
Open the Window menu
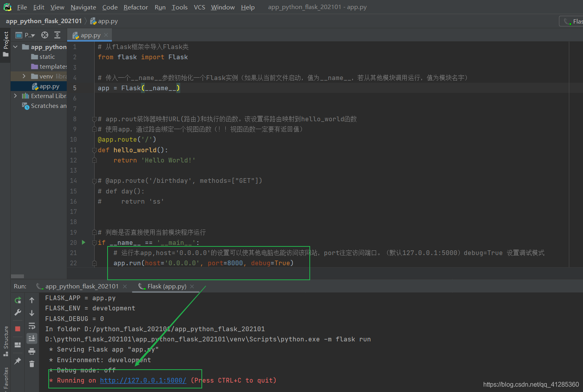[223, 7]
